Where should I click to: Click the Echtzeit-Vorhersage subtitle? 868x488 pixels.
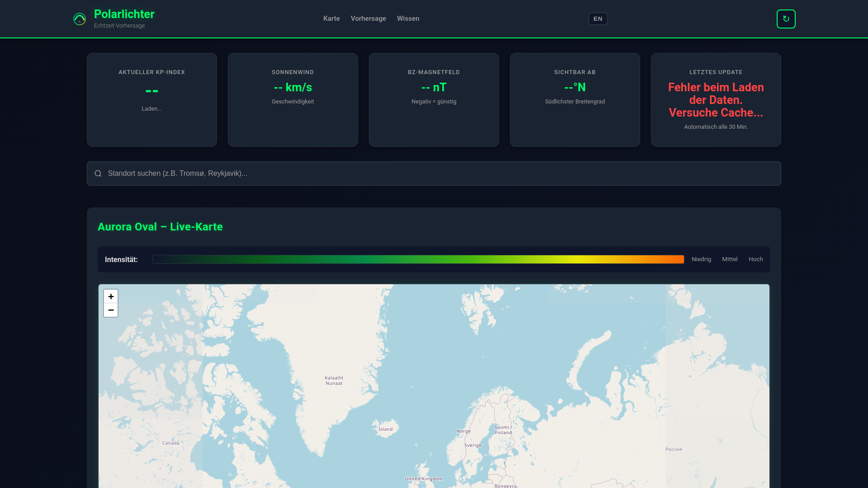point(119,26)
